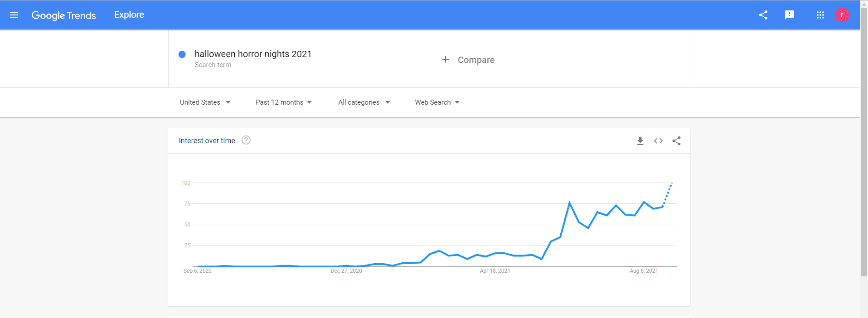Viewport: 868px width, 318px height.
Task: Download the Interest over time CSV
Action: [640, 141]
